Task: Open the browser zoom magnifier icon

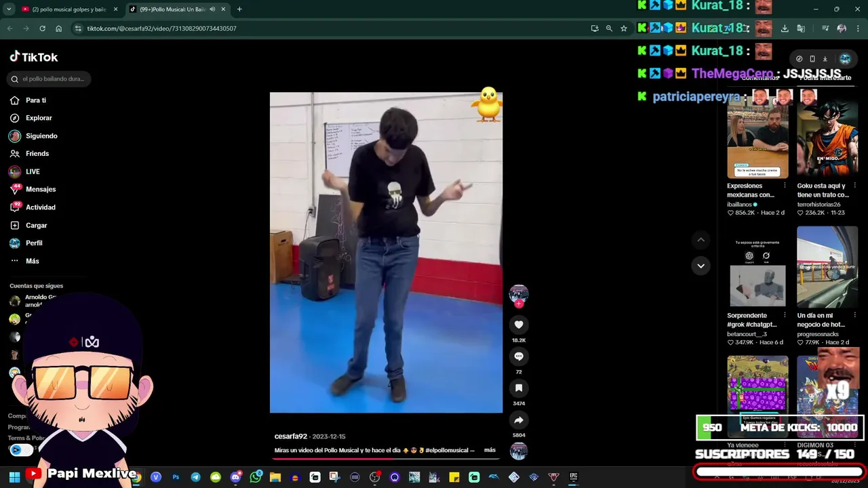Action: [x=609, y=28]
